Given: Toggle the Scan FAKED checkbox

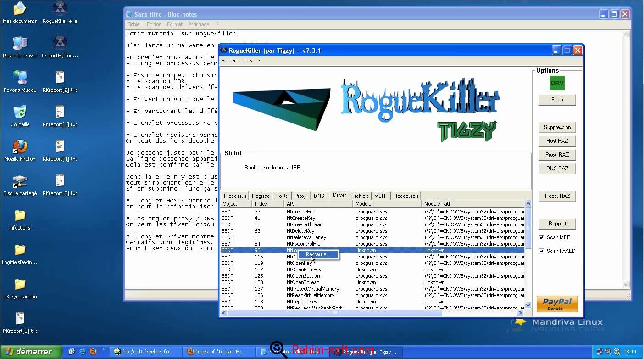Looking at the screenshot, I should pos(541,251).
